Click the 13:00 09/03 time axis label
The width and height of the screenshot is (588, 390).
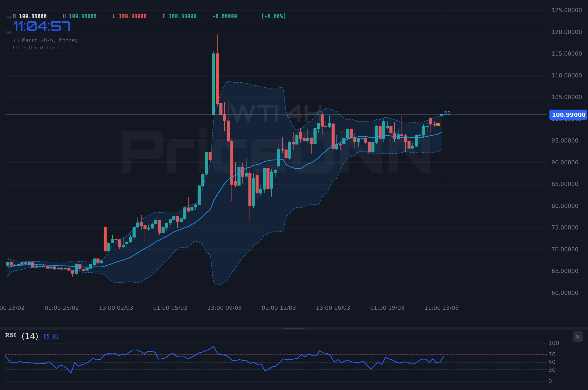(224, 308)
